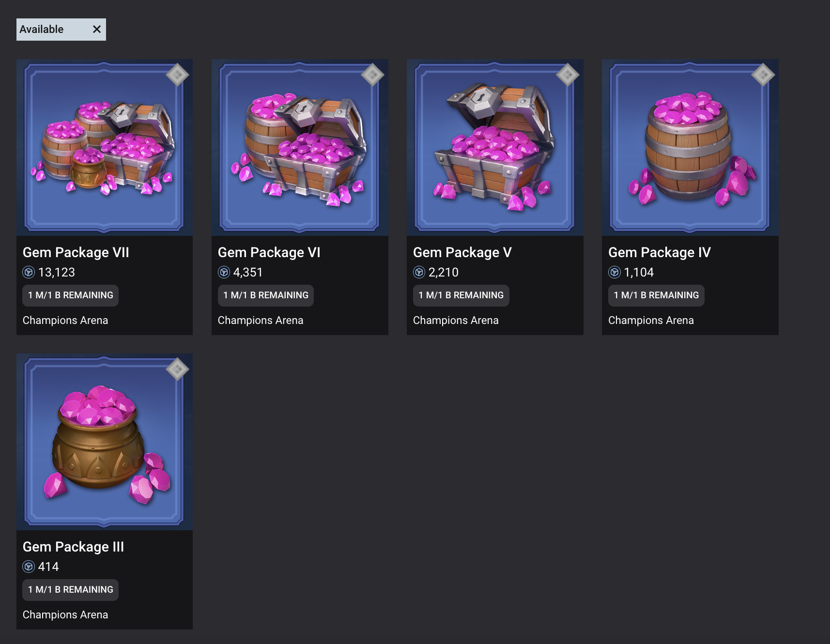The width and height of the screenshot is (830, 644).
Task: Open the Gem Package V artwork
Action: [x=495, y=147]
